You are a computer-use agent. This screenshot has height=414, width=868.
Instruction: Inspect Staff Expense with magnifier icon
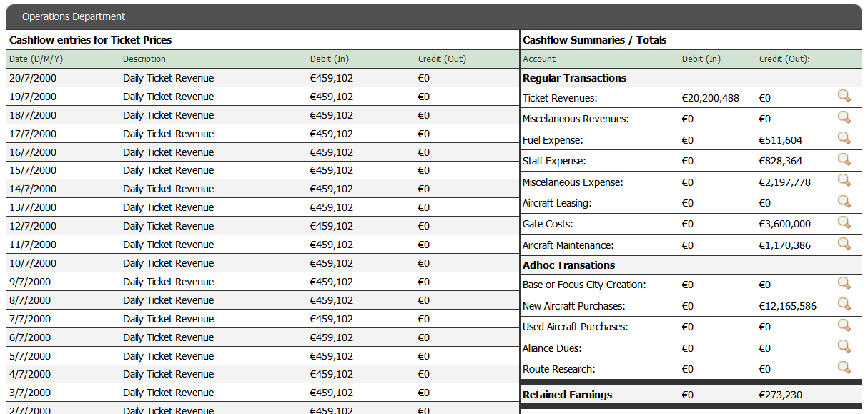tap(844, 159)
